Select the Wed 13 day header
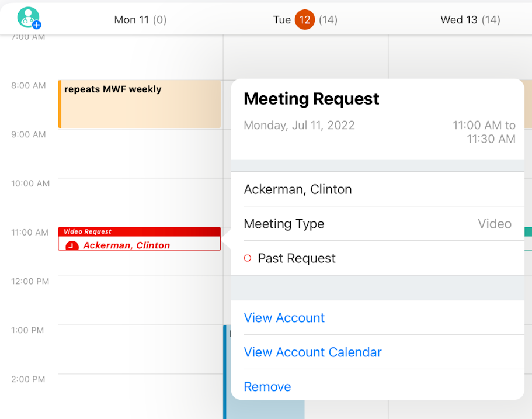 click(470, 20)
